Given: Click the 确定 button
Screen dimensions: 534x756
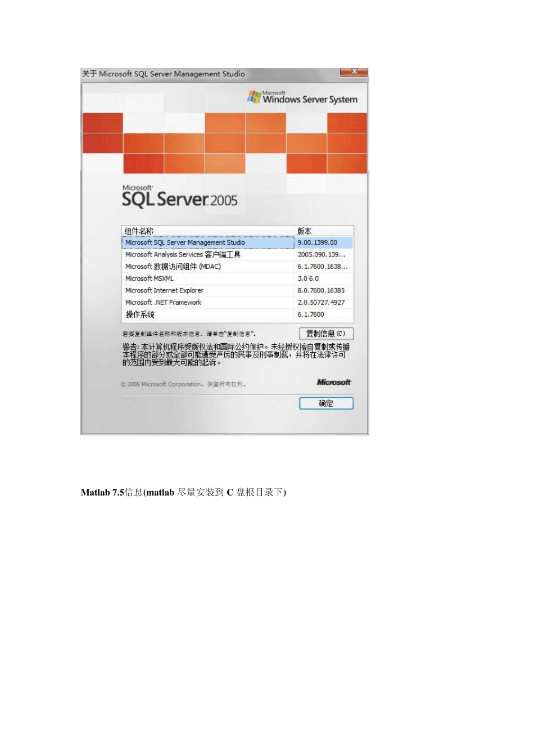Looking at the screenshot, I should pos(326,403).
